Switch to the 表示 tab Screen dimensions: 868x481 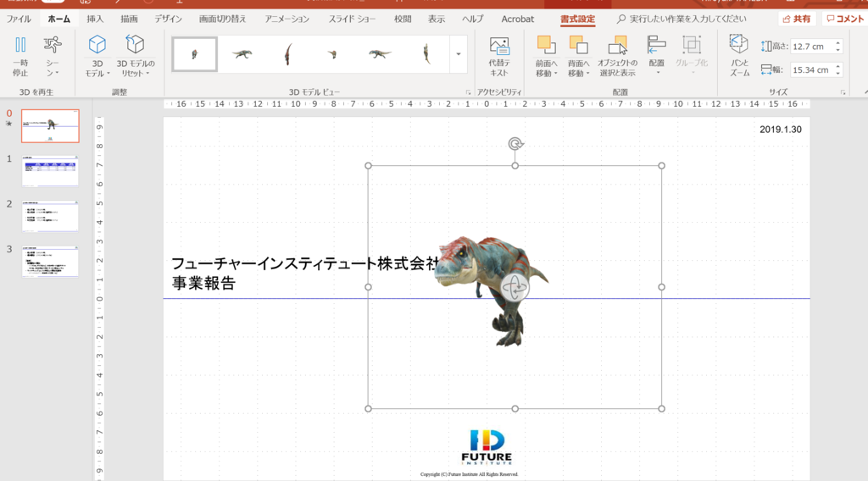click(x=437, y=19)
